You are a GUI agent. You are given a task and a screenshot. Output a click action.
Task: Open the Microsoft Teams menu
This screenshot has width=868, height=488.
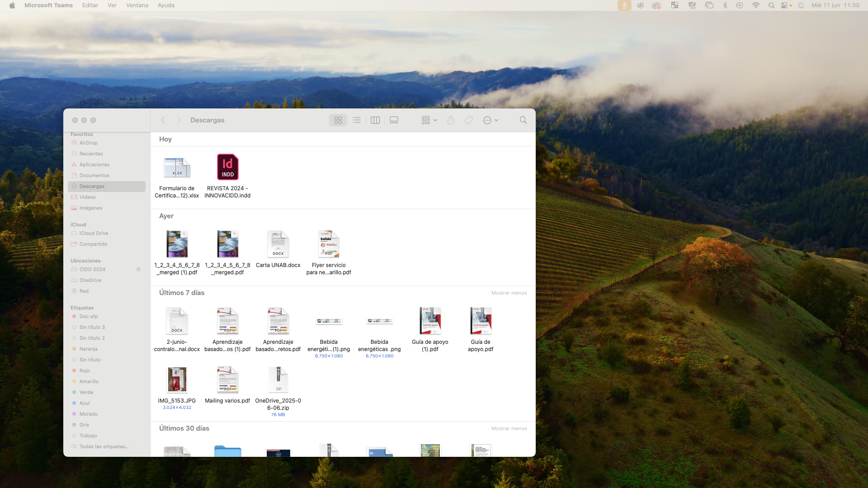48,5
